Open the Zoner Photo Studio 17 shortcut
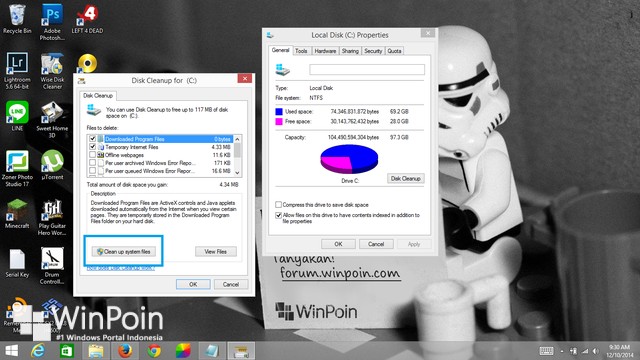Viewport: 640px width, 360px height. 17,168
